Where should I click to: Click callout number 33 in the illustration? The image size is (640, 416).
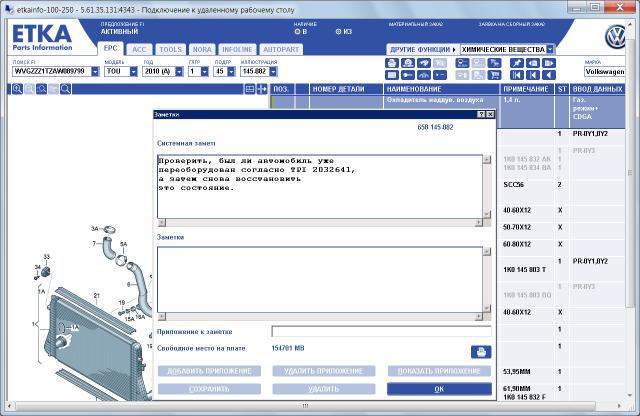click(47, 256)
